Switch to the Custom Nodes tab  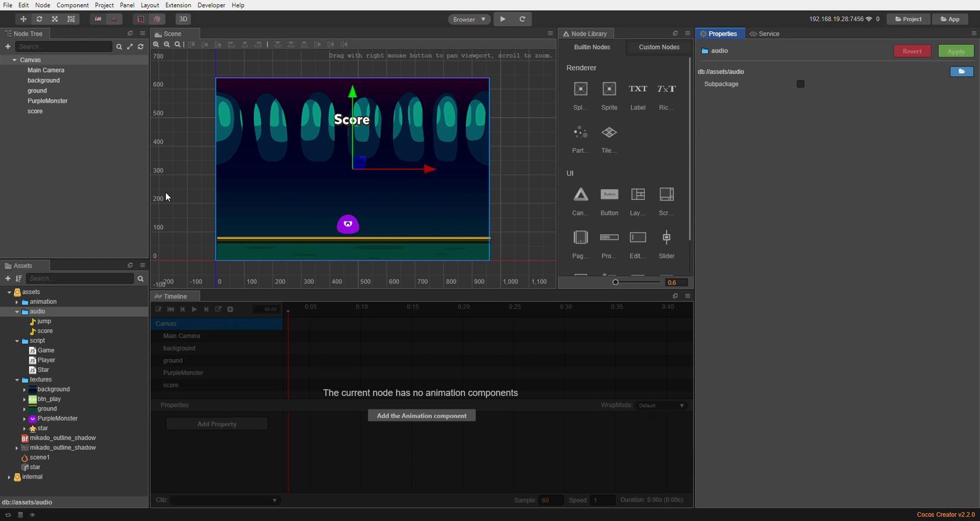[659, 47]
